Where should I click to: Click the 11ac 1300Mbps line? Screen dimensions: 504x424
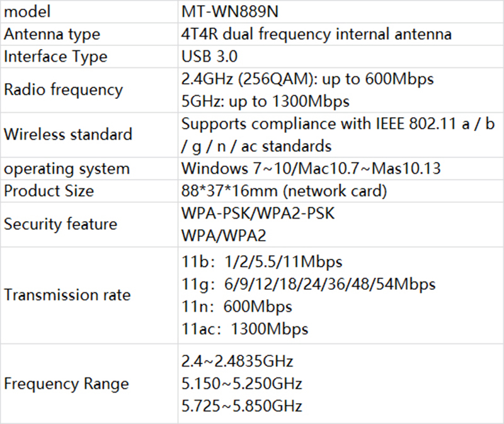coord(244,329)
